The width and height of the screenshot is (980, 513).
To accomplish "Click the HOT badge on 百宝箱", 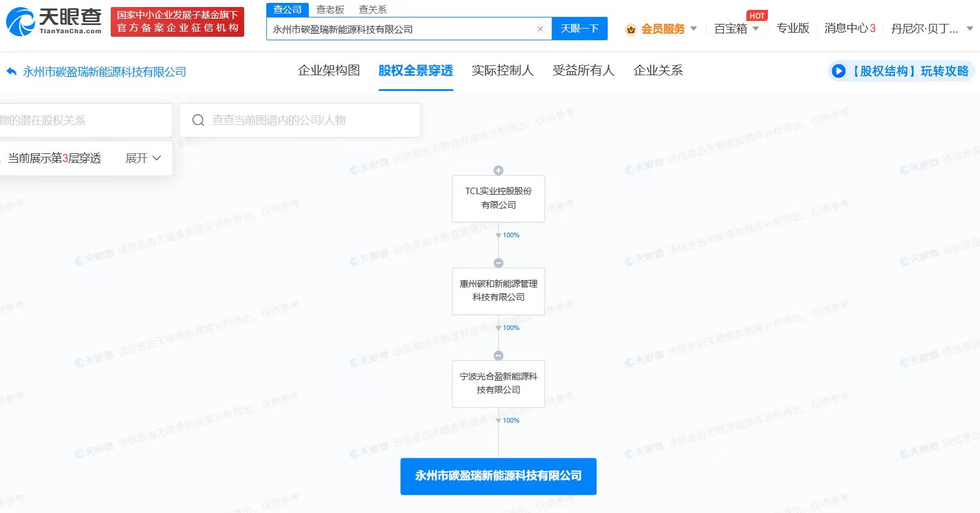I will (757, 16).
